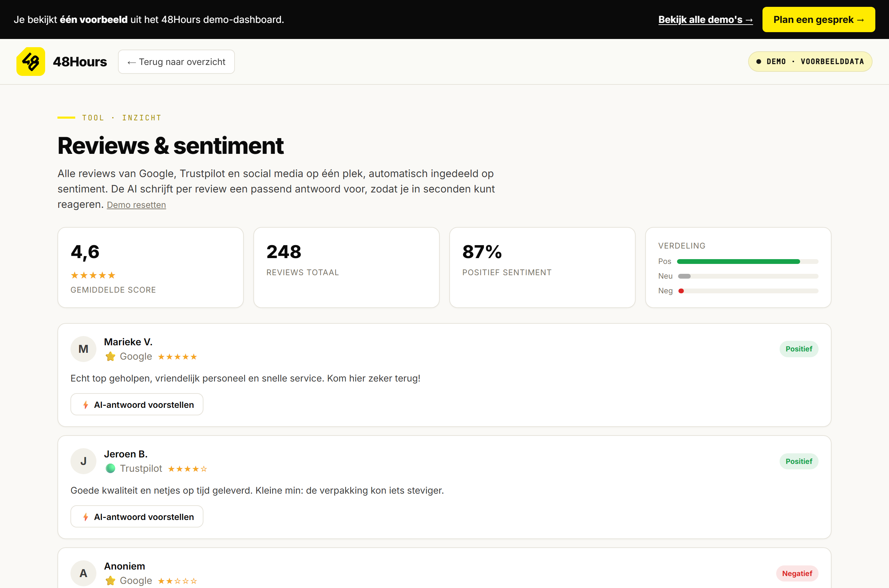Click the Google star icon in Anoniem's review
Viewport: 889px width, 588px height.
[x=110, y=580]
